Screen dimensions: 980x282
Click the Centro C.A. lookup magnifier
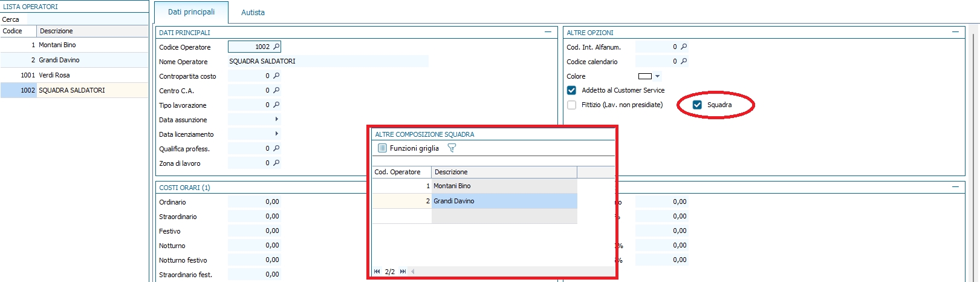pyautogui.click(x=276, y=90)
